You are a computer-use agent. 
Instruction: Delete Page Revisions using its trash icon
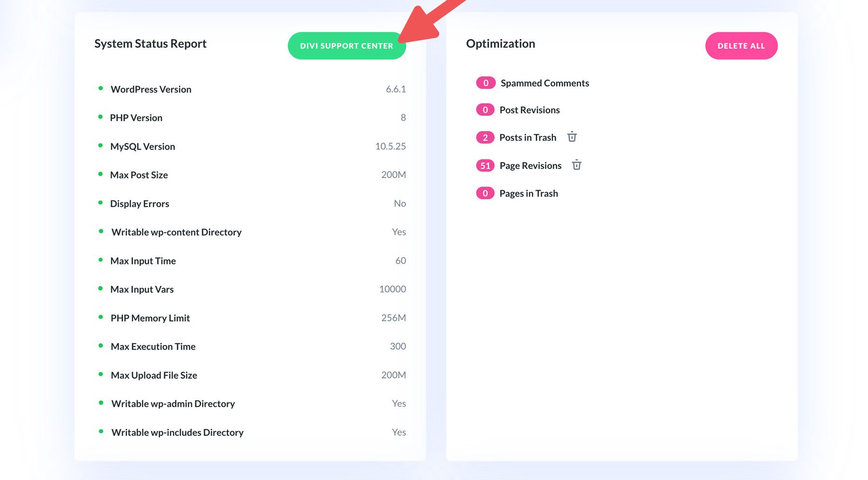577,165
